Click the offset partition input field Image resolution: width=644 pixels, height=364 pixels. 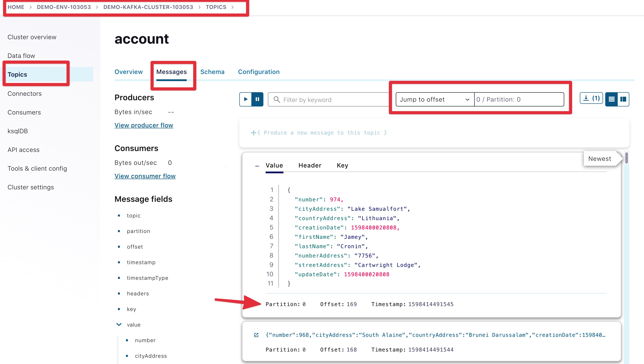point(519,100)
